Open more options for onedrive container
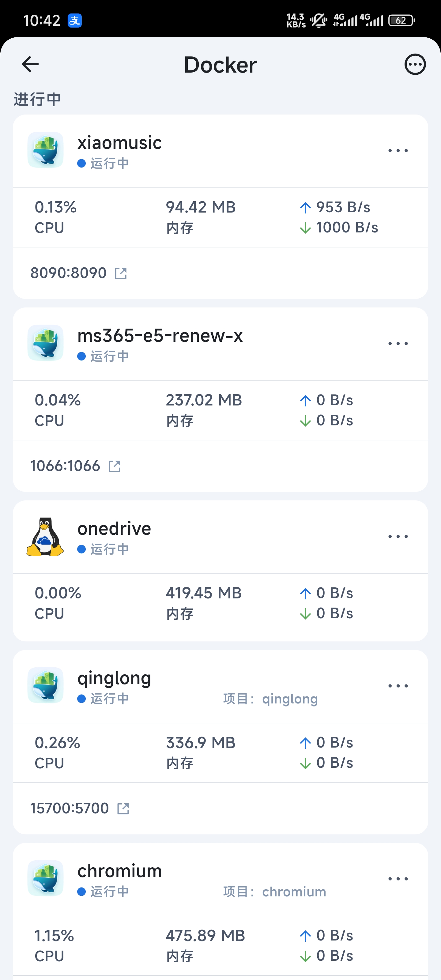The width and height of the screenshot is (441, 980). pyautogui.click(x=398, y=537)
